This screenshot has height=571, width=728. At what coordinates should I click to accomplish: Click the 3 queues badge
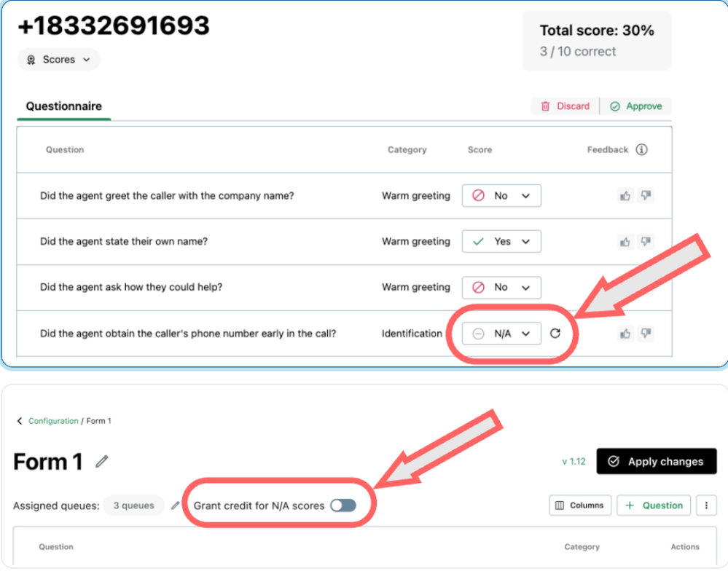click(133, 505)
